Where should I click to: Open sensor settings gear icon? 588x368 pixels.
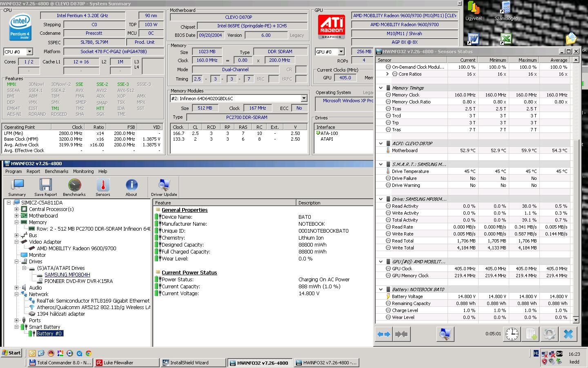point(550,334)
